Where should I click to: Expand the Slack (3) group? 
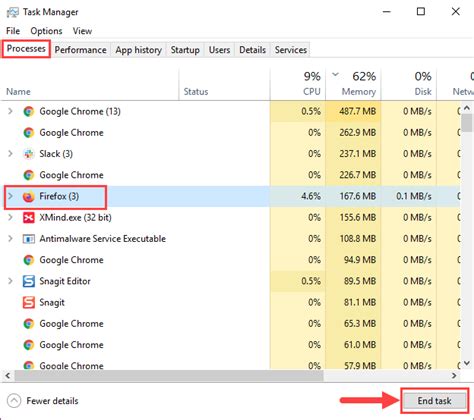10,153
